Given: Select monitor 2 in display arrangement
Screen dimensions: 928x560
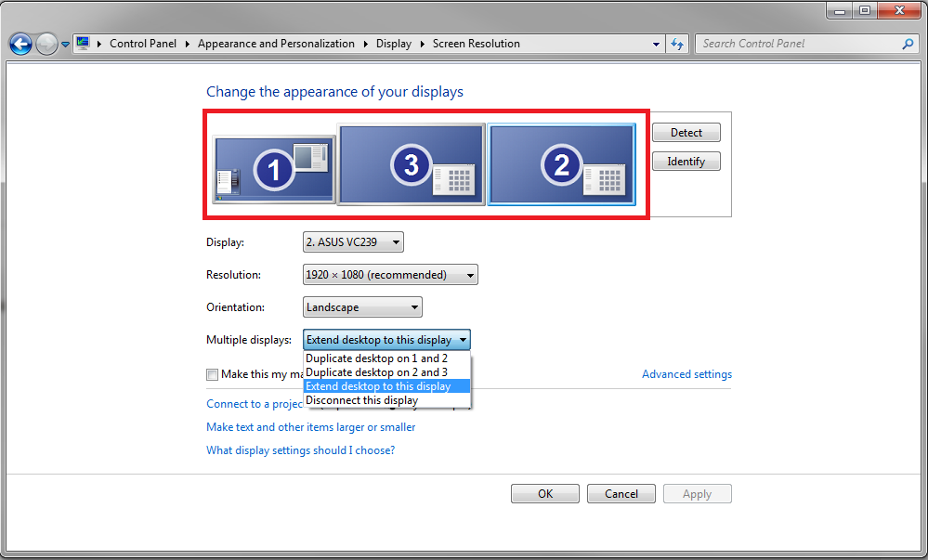Looking at the screenshot, I should coord(561,164).
